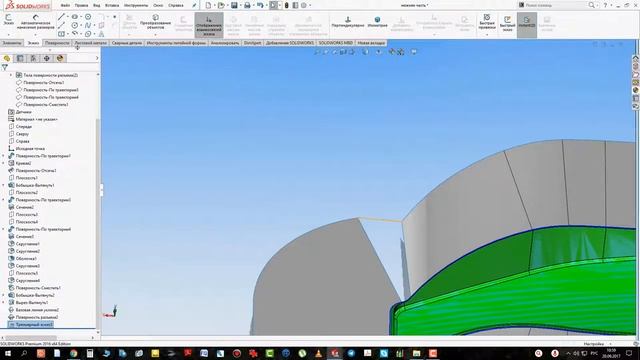The height and width of the screenshot is (360, 640).
Task: Switch to the SOLIDWORKS MBD tab
Action: [x=336, y=43]
